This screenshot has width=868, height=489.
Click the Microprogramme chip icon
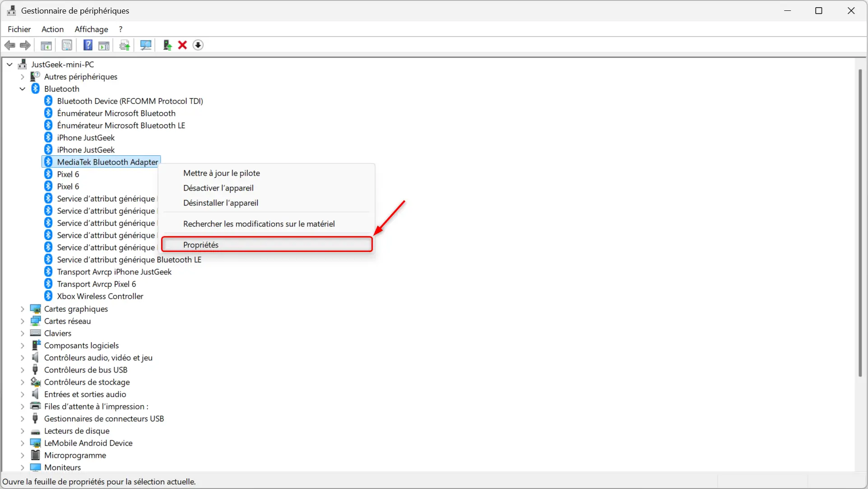(35, 455)
